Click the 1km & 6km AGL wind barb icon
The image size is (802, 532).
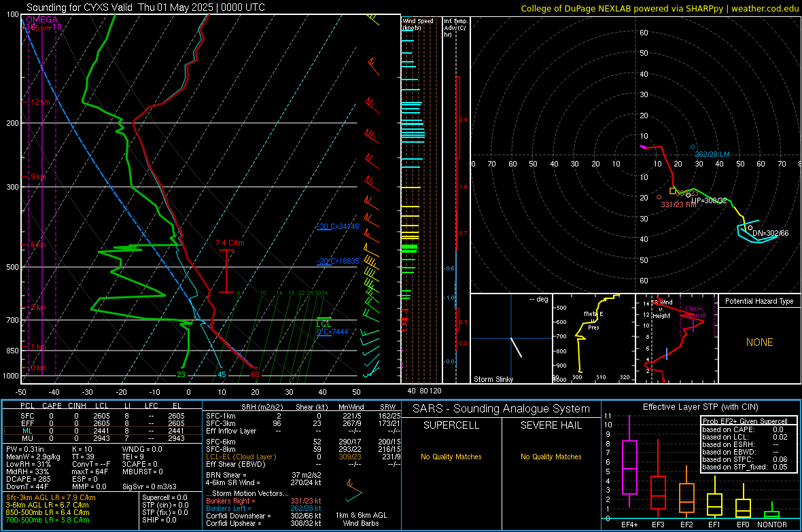click(x=354, y=491)
